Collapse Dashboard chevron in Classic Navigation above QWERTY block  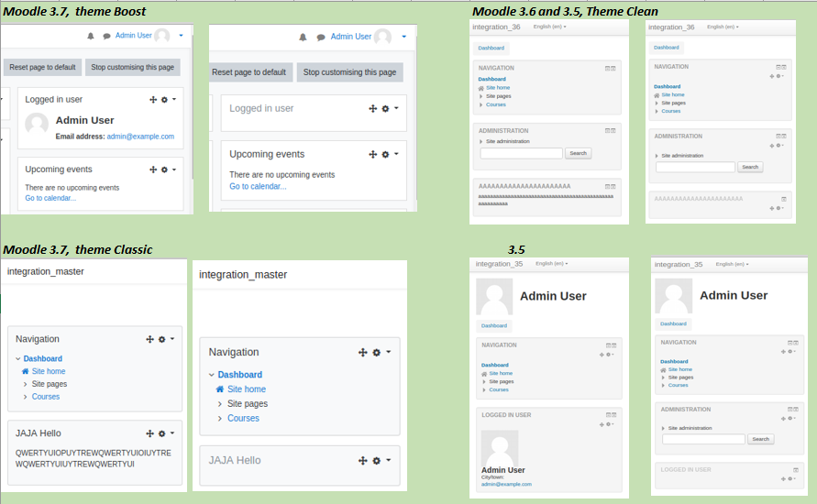point(18,358)
